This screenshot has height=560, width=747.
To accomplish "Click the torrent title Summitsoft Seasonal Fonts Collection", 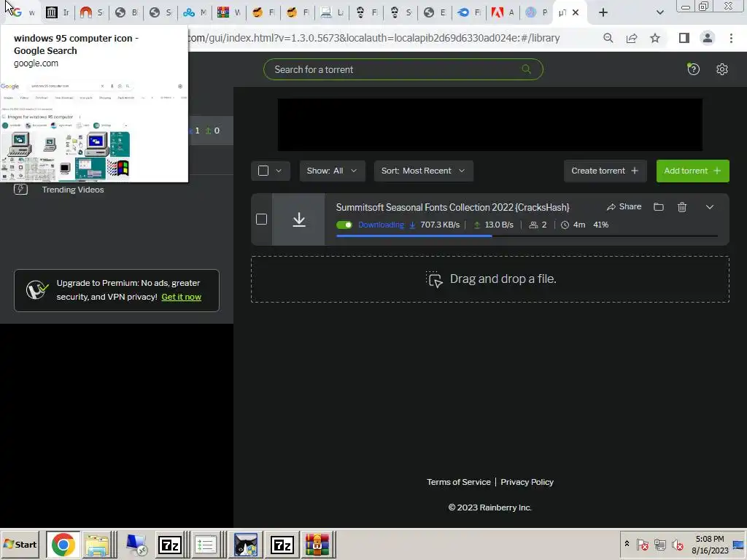I will 452,207.
